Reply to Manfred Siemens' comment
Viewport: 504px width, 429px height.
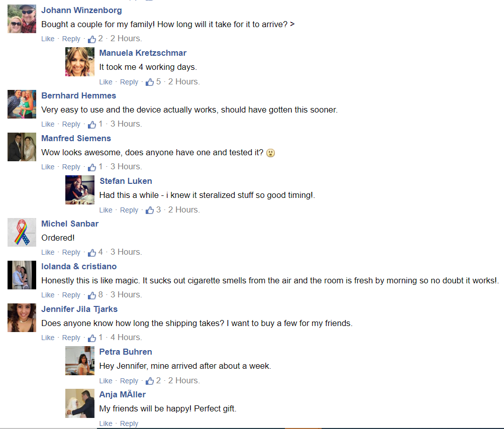71,167
